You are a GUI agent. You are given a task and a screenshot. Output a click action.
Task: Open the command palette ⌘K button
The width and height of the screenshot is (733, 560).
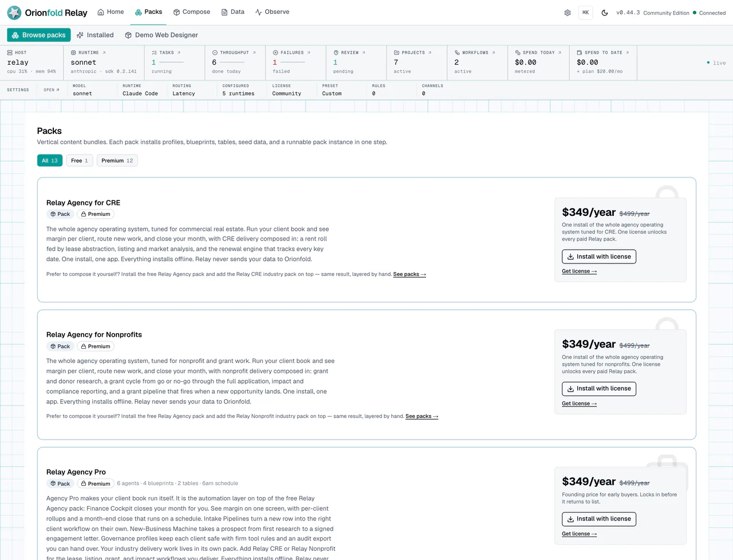click(x=586, y=13)
